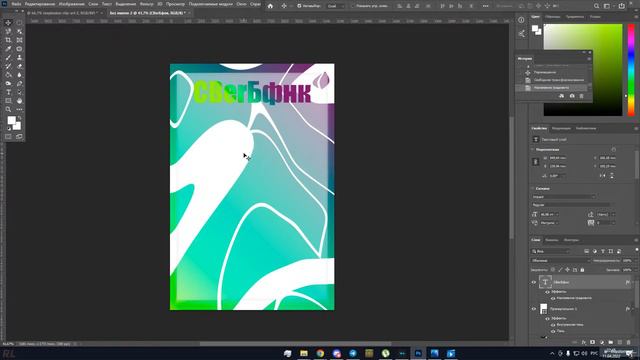The width and height of the screenshot is (640, 360).
Task: Select the Zoom tool
Action: tap(8, 109)
